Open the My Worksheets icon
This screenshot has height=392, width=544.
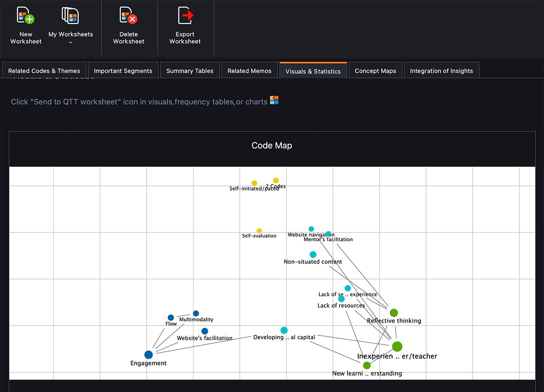pyautogui.click(x=70, y=15)
